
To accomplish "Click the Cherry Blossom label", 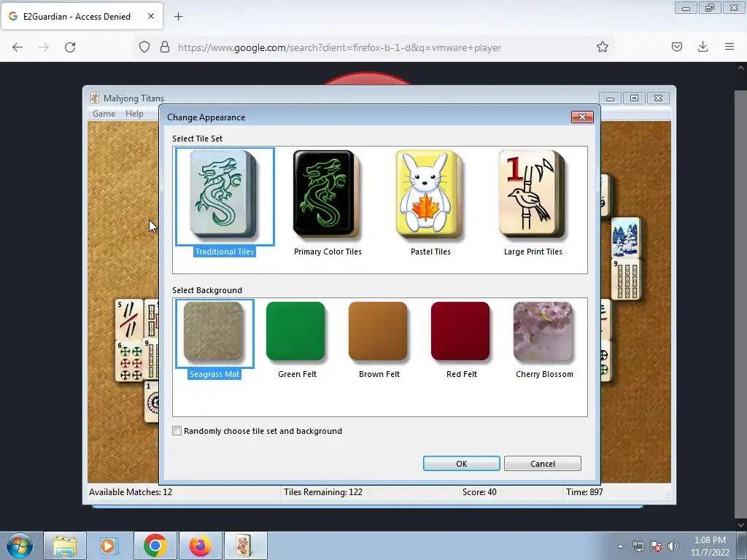I will pos(544,374).
